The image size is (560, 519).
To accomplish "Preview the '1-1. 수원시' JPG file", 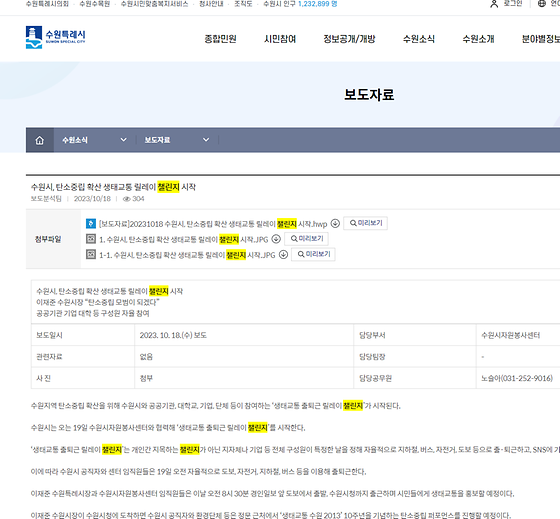I will point(314,254).
